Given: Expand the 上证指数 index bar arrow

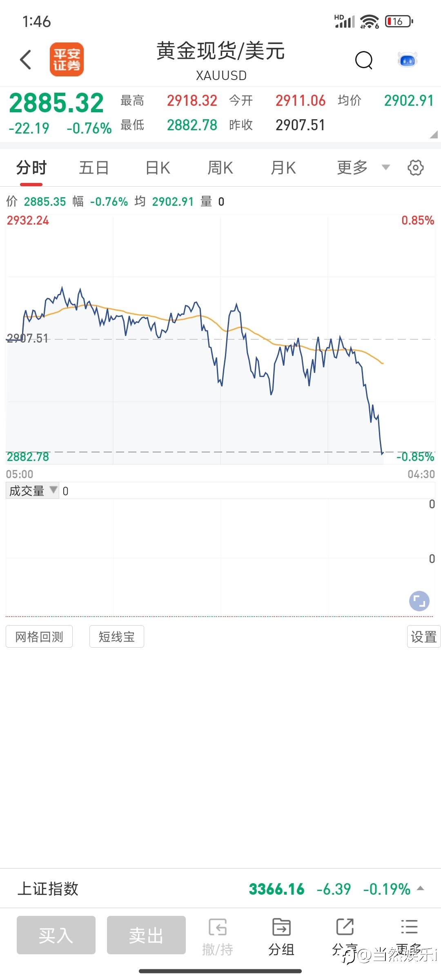Looking at the screenshot, I should pyautogui.click(x=420, y=889).
